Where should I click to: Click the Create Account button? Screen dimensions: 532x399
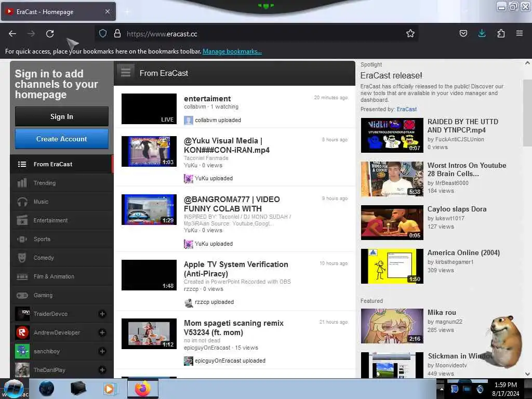click(x=62, y=139)
